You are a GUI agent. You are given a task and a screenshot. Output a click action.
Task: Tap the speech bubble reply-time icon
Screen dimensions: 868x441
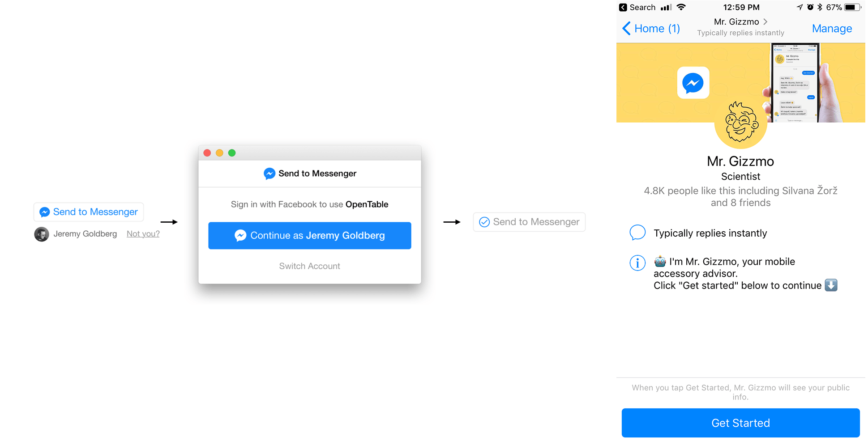point(637,233)
